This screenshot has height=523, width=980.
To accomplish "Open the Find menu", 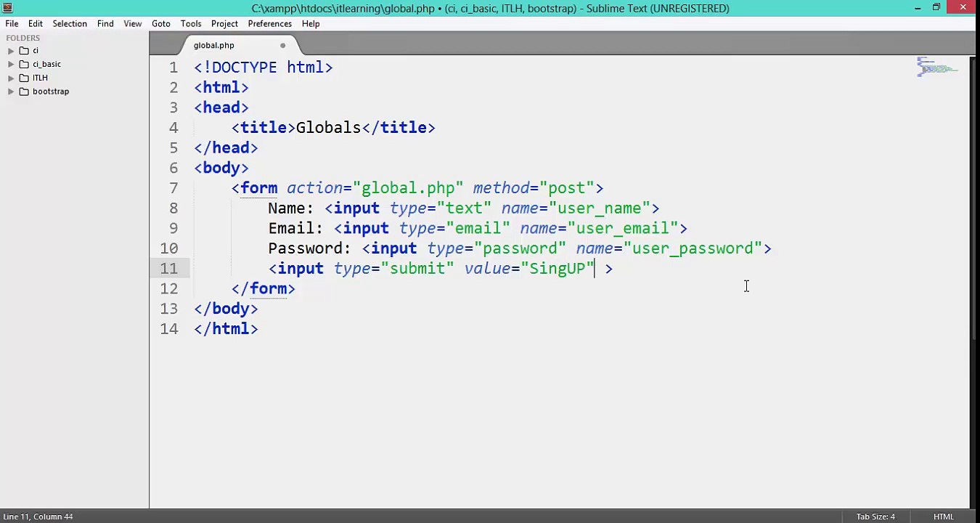I will (x=105, y=23).
